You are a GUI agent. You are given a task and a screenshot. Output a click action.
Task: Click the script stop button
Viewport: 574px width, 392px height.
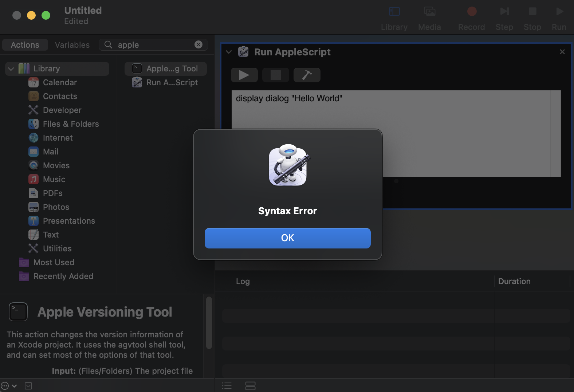pyautogui.click(x=276, y=75)
